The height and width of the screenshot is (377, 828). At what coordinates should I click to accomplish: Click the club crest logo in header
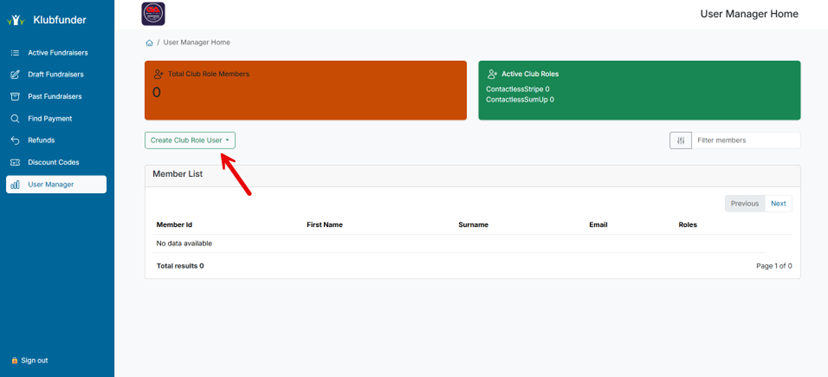point(153,14)
